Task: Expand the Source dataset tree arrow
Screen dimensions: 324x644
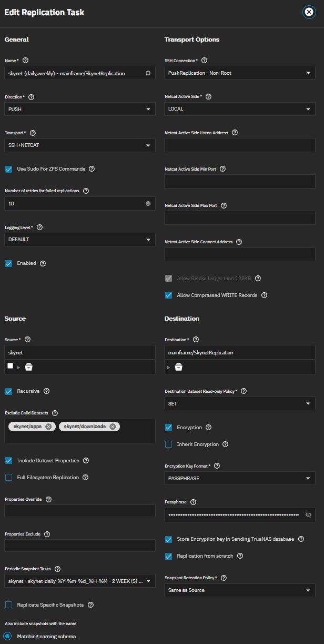Action: tap(18, 367)
